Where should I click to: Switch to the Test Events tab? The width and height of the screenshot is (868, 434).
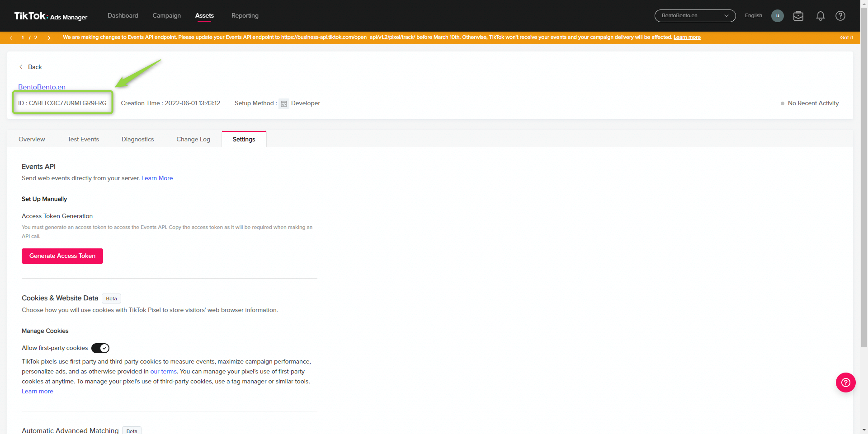tap(83, 139)
